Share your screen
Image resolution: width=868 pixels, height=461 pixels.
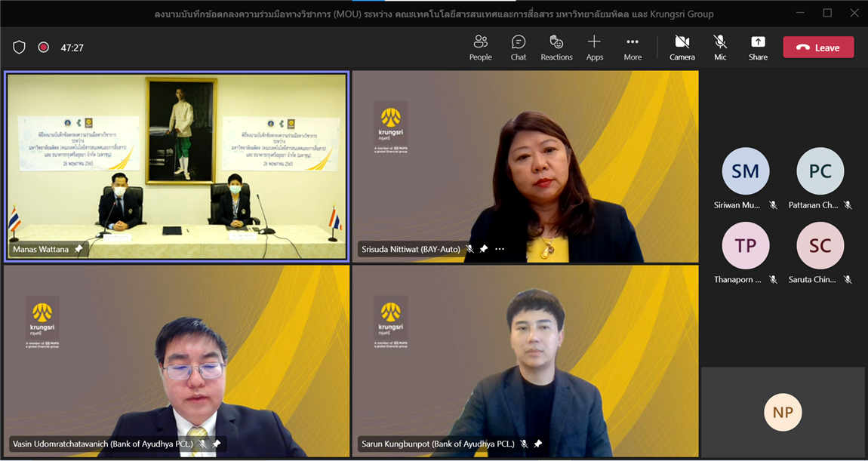[x=758, y=48]
